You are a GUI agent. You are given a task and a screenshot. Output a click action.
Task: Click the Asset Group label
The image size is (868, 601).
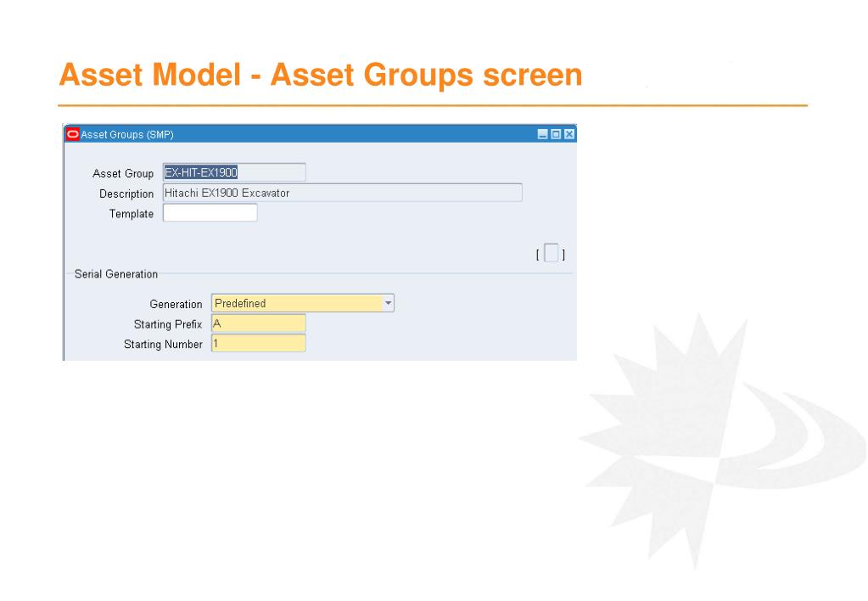[x=123, y=173]
